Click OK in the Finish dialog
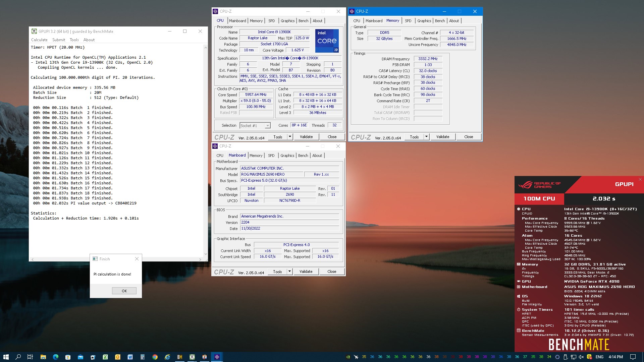644x362 pixels. 124,291
